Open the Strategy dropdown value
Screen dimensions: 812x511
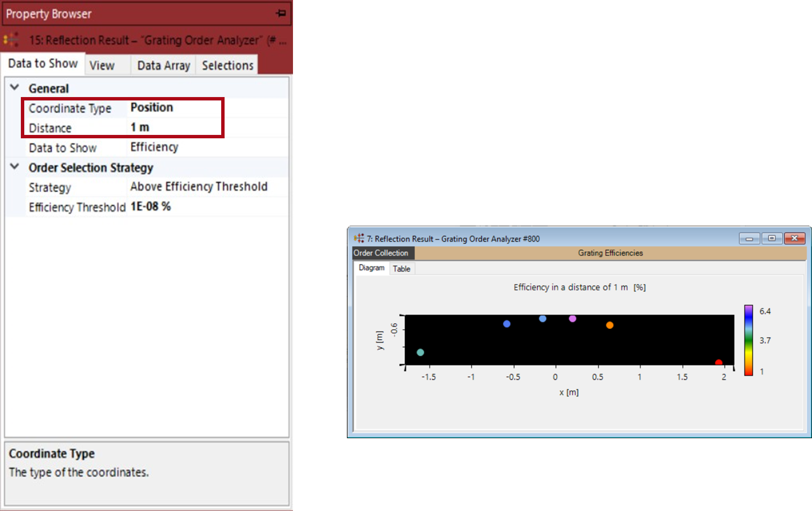click(x=204, y=187)
